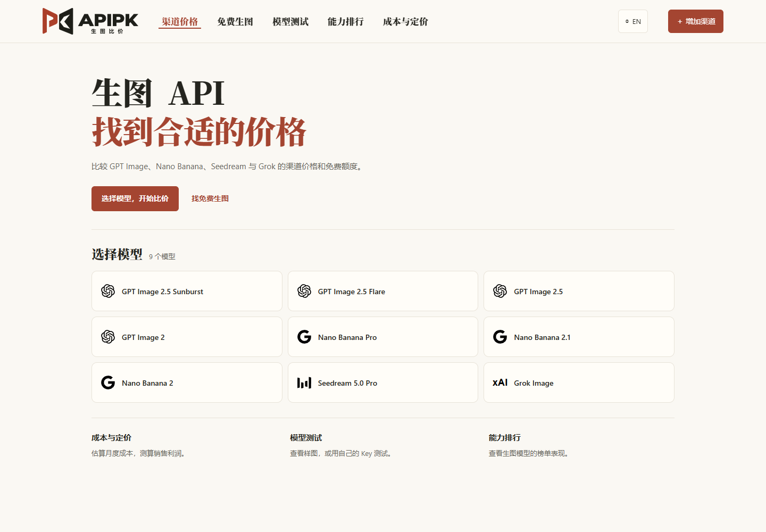This screenshot has height=532, width=766.
Task: Open the 模型测试 navigation item in header
Action: click(x=290, y=22)
